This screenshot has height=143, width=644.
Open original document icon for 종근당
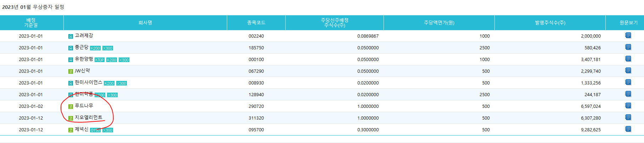628,47
